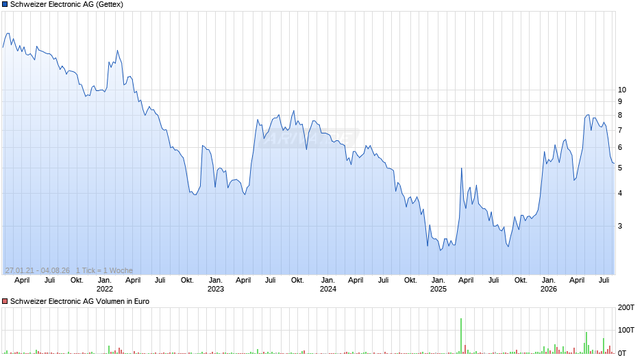Image resolution: width=644 pixels, height=360 pixels.
Task: Click the year label 2023 on the axis
Action: (216, 289)
